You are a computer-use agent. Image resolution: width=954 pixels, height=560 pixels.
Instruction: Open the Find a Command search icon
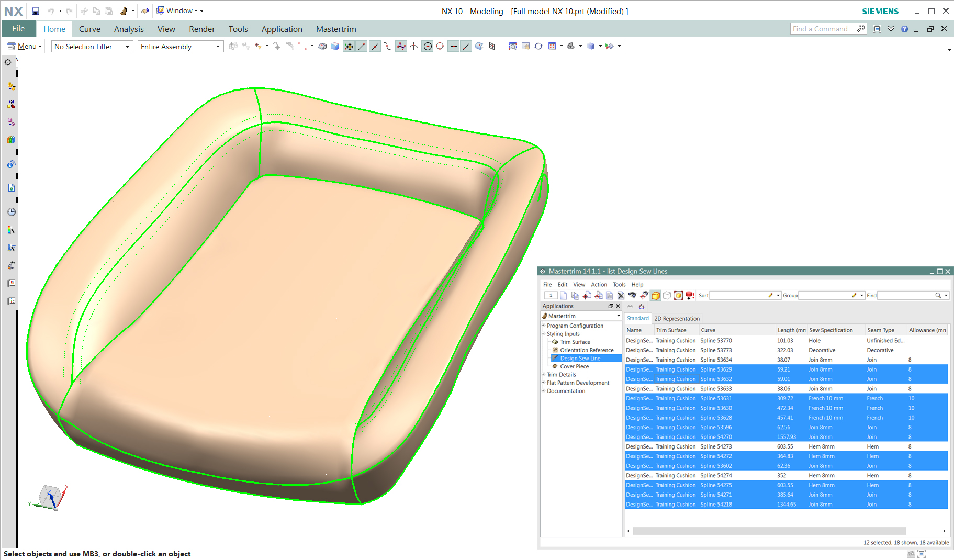click(861, 28)
